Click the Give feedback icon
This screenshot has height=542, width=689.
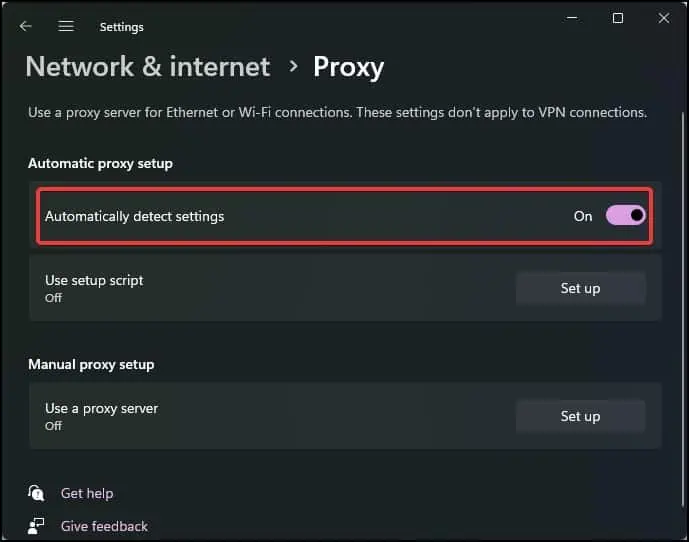click(37, 526)
